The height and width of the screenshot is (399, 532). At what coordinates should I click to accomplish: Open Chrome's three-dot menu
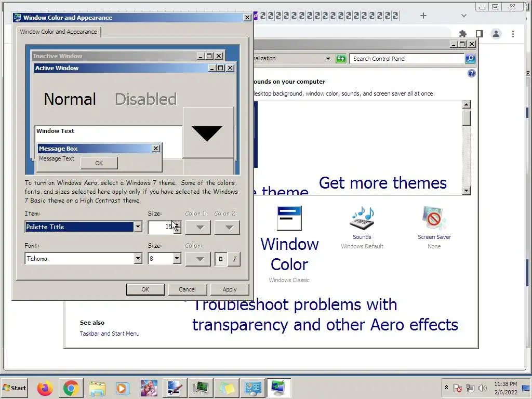(513, 34)
